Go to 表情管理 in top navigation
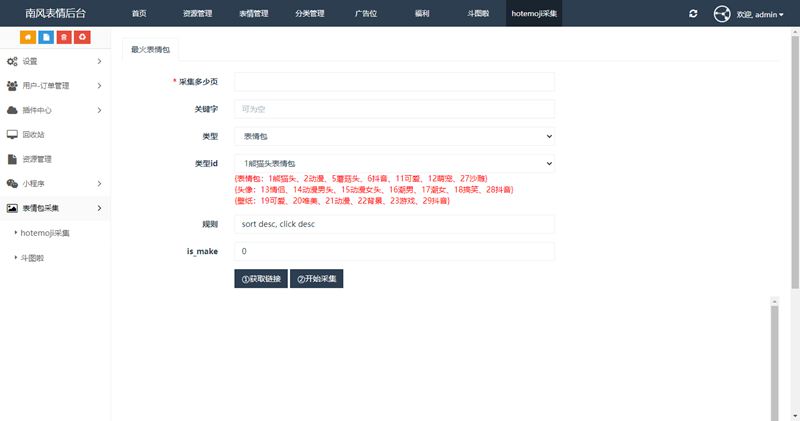The width and height of the screenshot is (800, 421). point(254,14)
